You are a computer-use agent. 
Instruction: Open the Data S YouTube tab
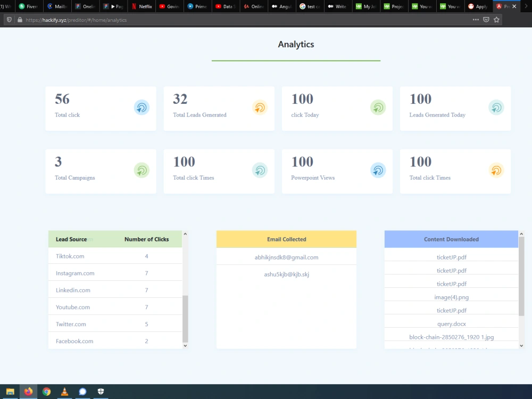pos(226,6)
